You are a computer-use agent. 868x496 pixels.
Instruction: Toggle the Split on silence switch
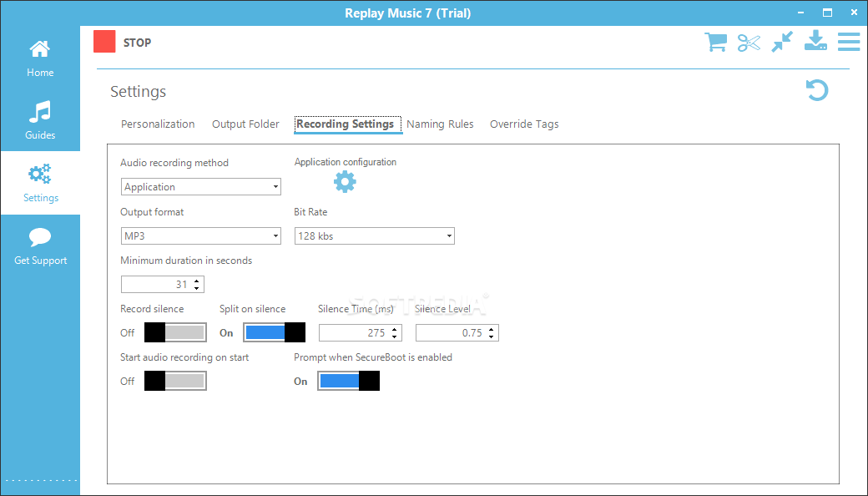[274, 332]
